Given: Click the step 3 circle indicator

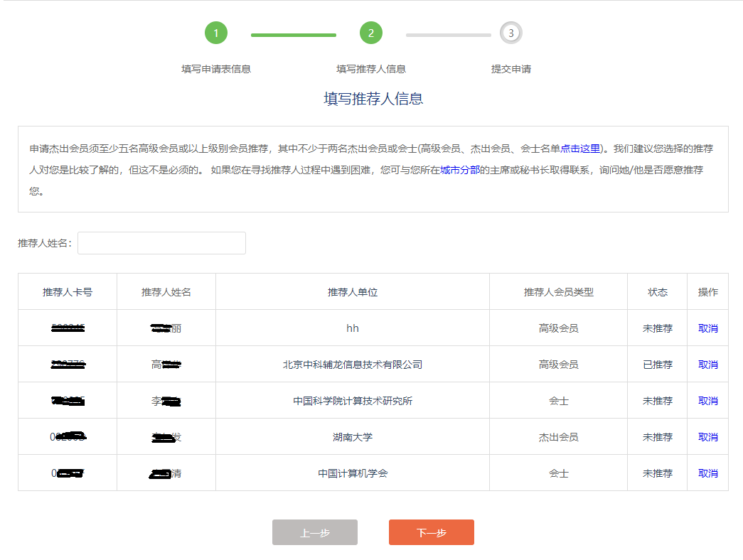Looking at the screenshot, I should pyautogui.click(x=511, y=33).
